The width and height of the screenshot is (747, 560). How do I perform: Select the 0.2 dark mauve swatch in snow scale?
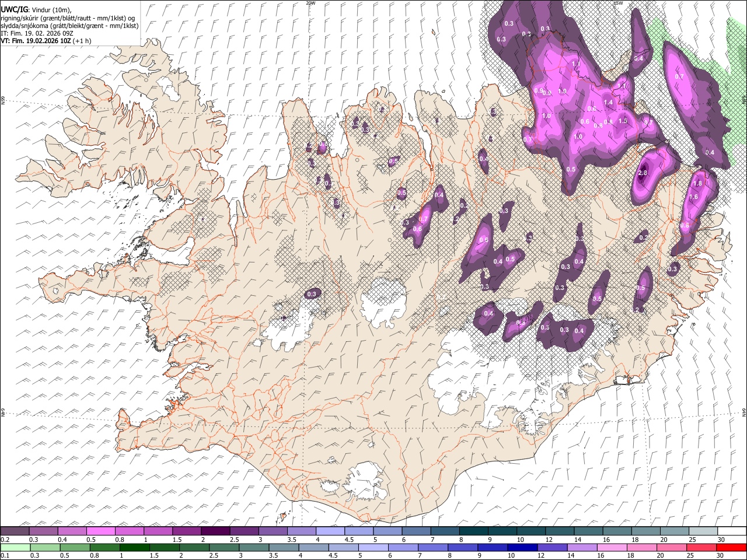(x=15, y=531)
